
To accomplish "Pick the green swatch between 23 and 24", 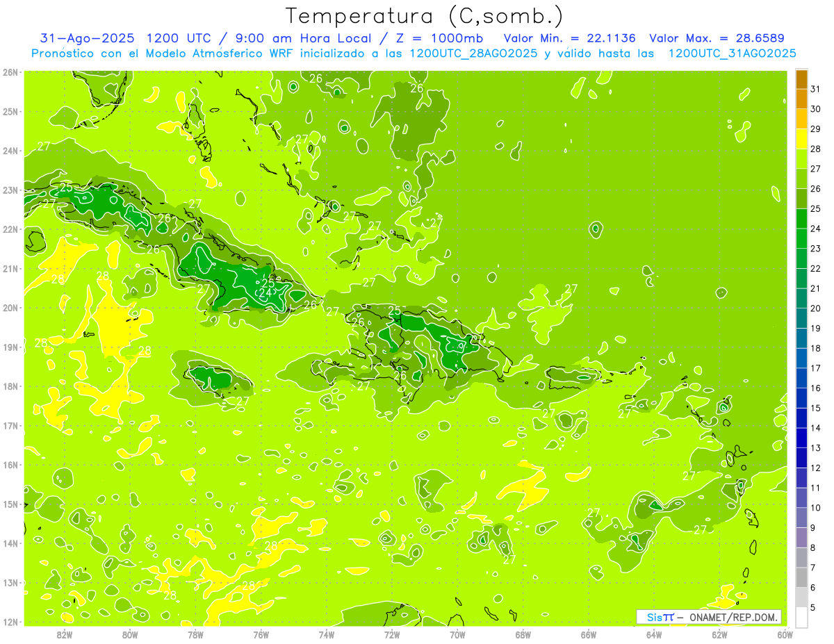I will click(x=801, y=238).
